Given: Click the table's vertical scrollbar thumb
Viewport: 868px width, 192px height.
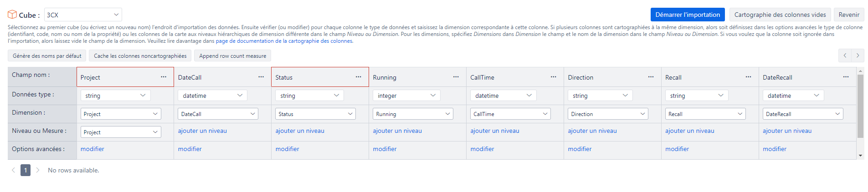Looking at the screenshot, I should click(860, 106).
